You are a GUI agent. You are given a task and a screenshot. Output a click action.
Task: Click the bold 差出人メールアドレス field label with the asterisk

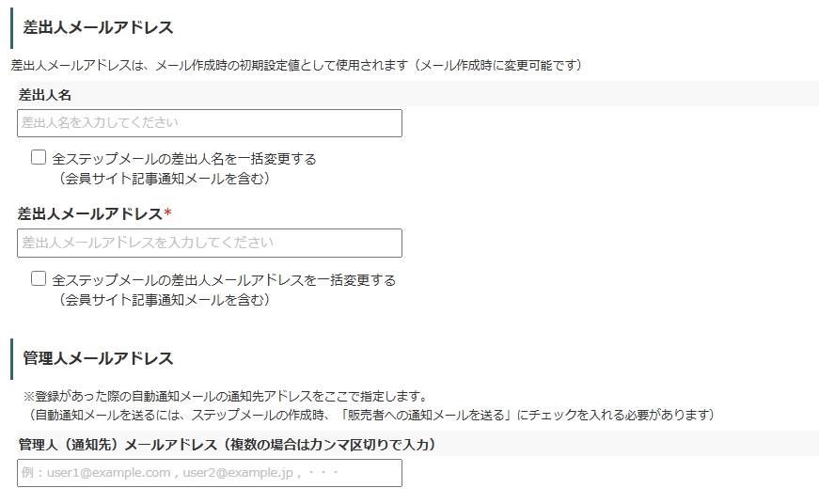click(89, 214)
